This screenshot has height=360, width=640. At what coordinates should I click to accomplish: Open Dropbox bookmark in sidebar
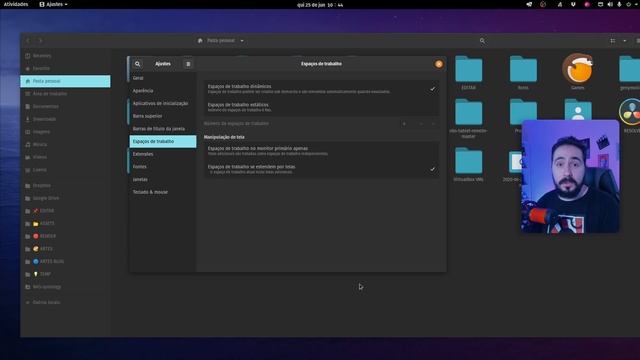pyautogui.click(x=65, y=185)
